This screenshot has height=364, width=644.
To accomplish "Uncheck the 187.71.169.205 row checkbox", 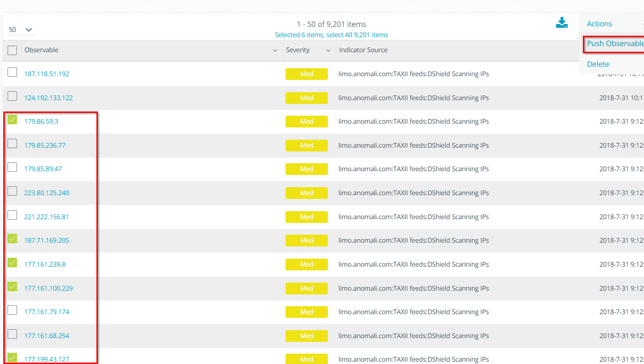I will (x=12, y=239).
